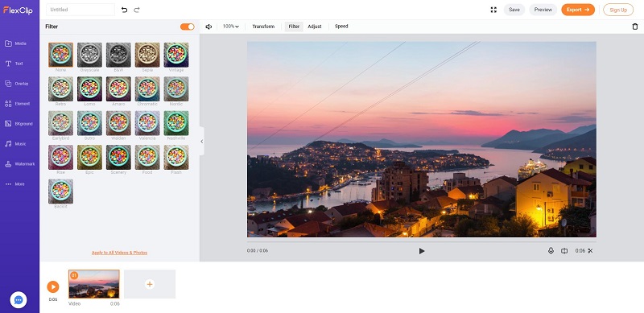Apply the Nashville filter
Viewport: 644px width, 313px height.
click(x=176, y=123)
